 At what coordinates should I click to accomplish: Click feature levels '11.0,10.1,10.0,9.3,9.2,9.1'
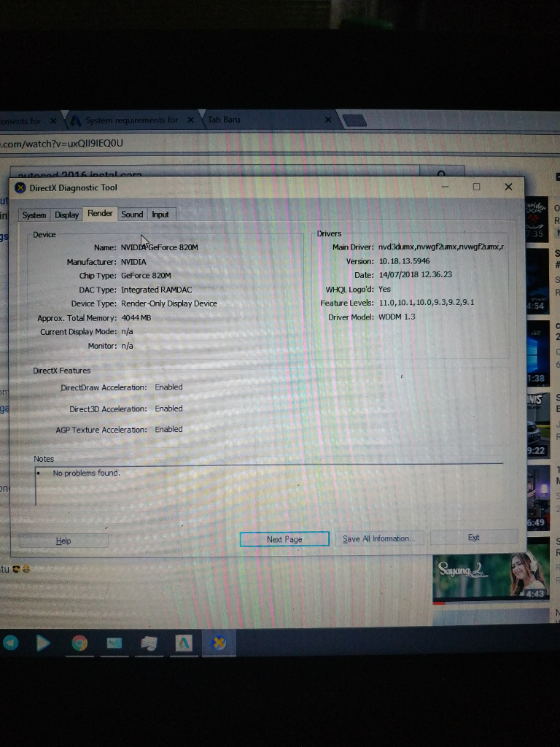coord(426,303)
